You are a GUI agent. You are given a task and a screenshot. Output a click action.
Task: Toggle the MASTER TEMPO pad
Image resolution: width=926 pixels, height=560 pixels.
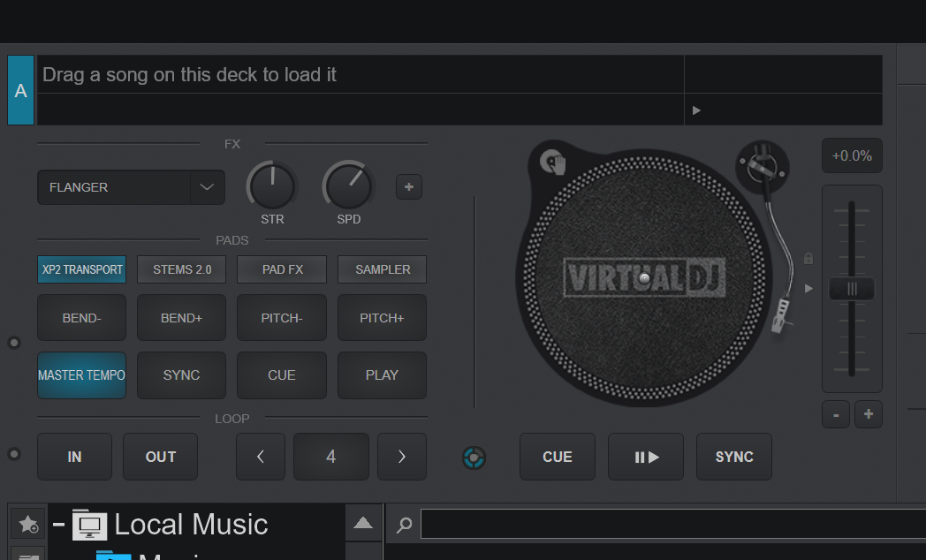(81, 375)
